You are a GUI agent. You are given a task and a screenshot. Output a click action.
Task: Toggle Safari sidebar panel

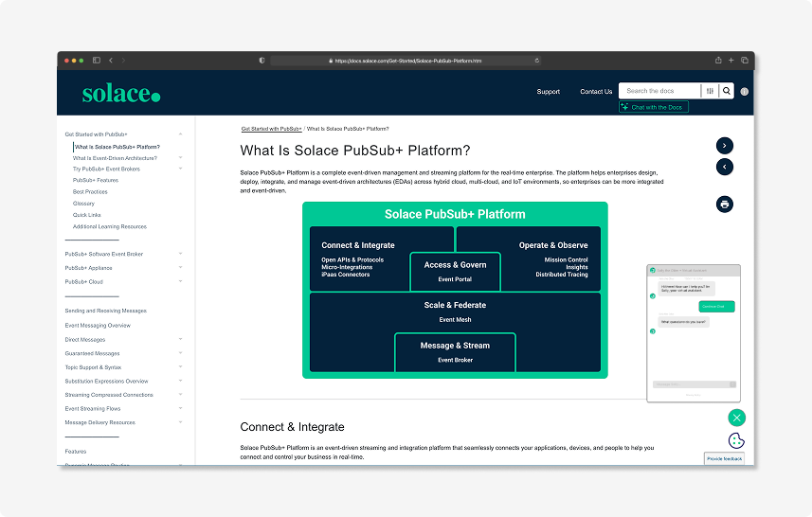pyautogui.click(x=97, y=60)
